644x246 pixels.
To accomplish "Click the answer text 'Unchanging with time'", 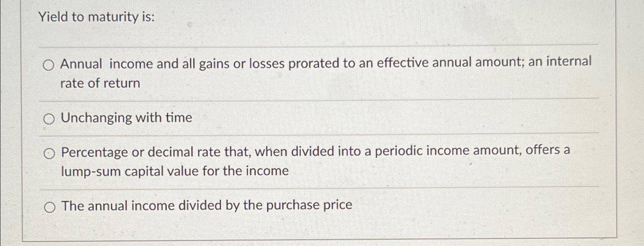I will point(126,118).
